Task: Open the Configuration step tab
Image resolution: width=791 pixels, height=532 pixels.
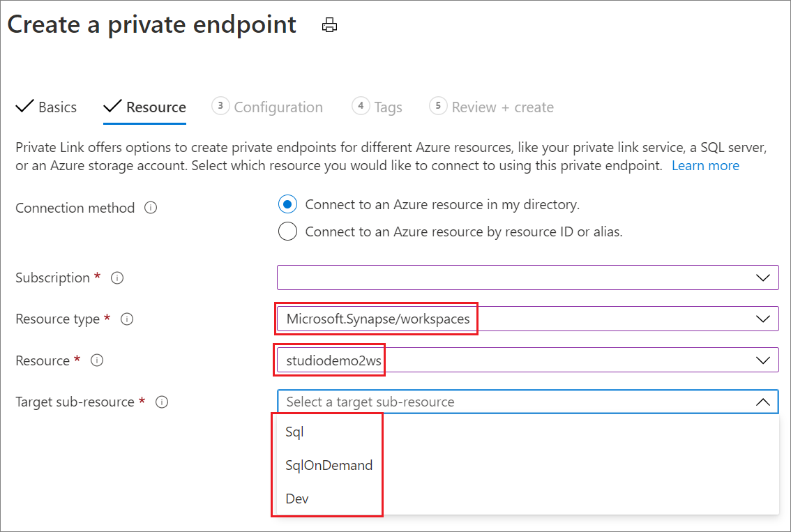Action: click(x=267, y=107)
